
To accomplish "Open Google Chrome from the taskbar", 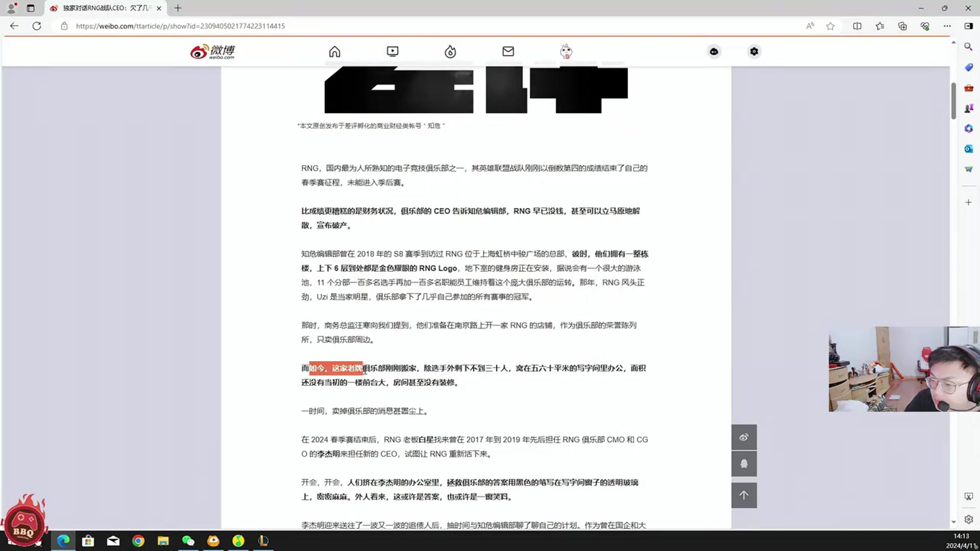I will tap(138, 541).
